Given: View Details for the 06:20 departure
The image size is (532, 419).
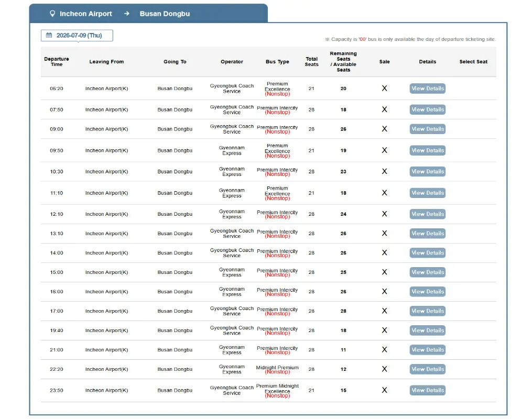Looking at the screenshot, I should [428, 89].
